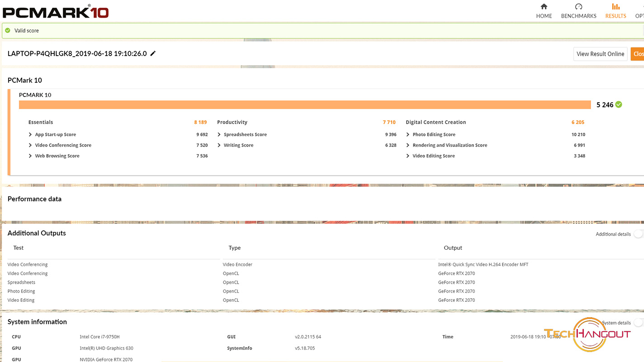Open the BENCHMARKS tab label
Viewport: 644px width, 362px height.
[x=578, y=16]
